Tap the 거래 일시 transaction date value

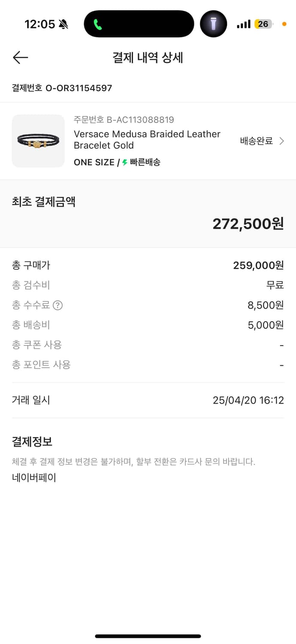pos(248,400)
